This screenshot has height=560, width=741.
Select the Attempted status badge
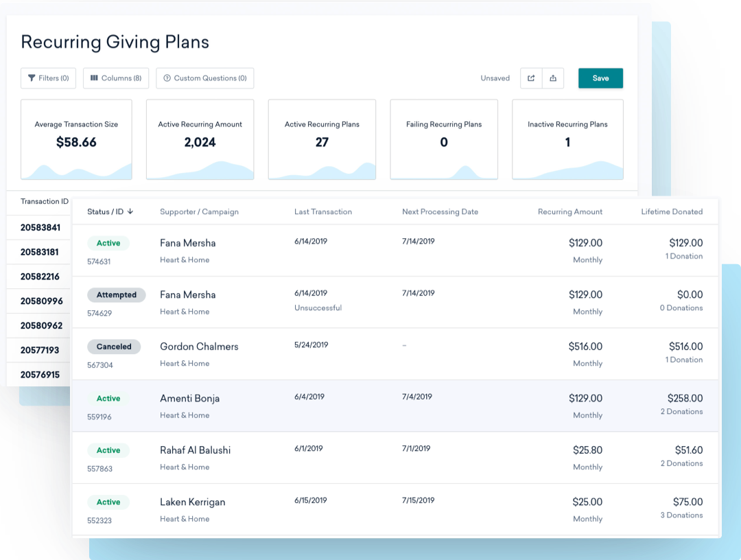116,294
